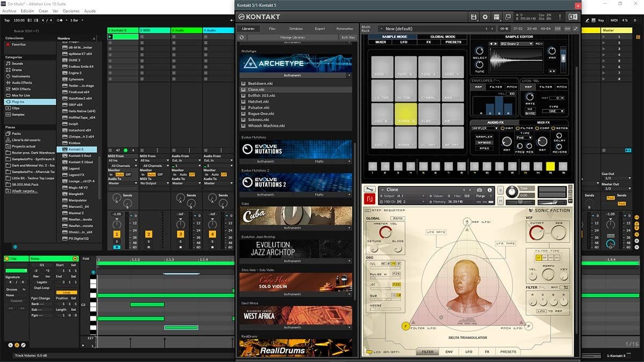644x362 pixels.
Task: Trigger the CLAP drum pad
Action: tap(429, 115)
